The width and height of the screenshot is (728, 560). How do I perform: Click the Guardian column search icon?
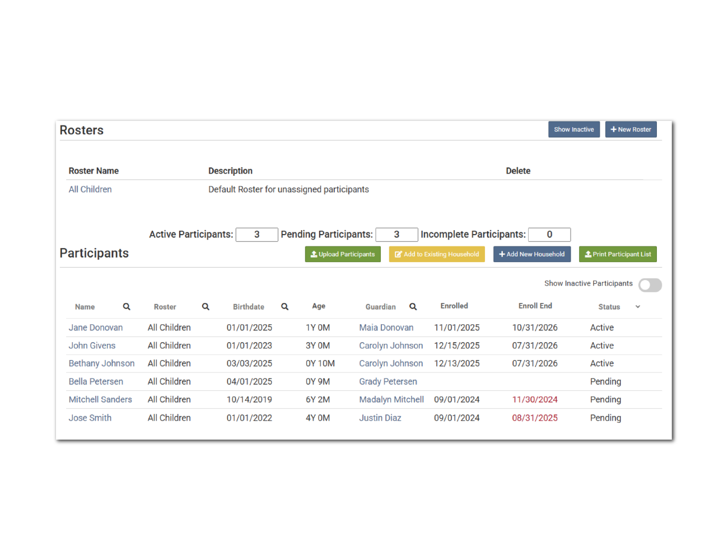(413, 307)
